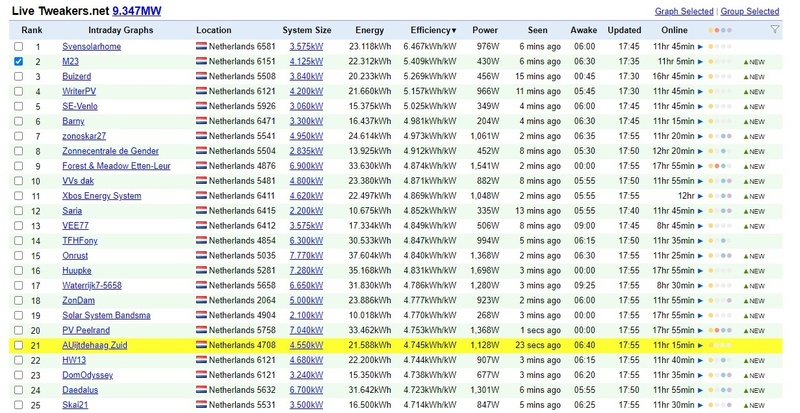This screenshot has width=800, height=413.
Task: Tick the checkbox for Huupke
Action: (18, 271)
